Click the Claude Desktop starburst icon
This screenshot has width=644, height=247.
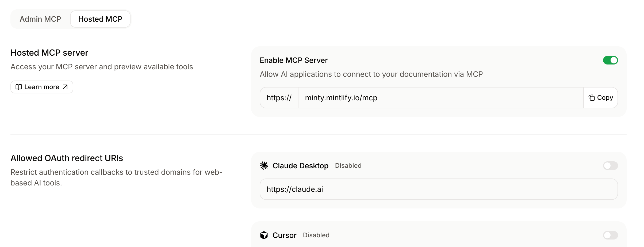point(264,166)
